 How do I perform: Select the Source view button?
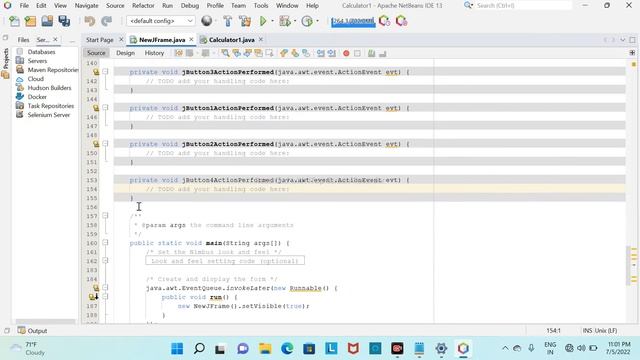click(x=96, y=53)
